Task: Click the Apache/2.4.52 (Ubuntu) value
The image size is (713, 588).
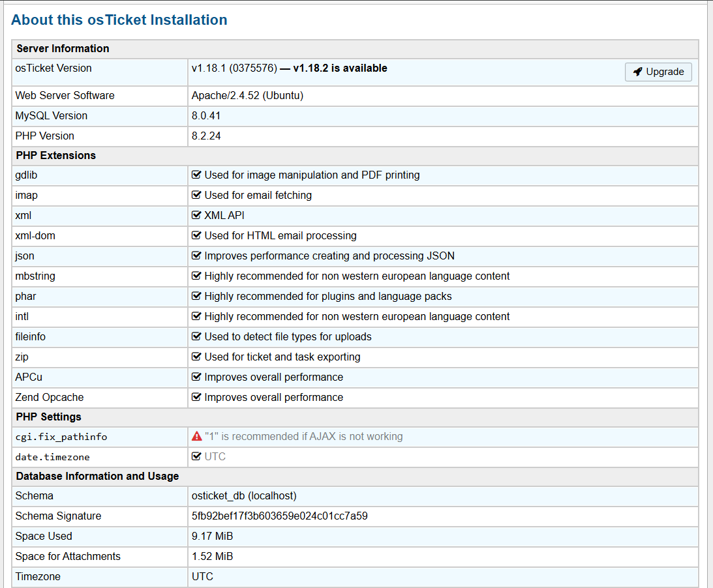Action: point(247,95)
